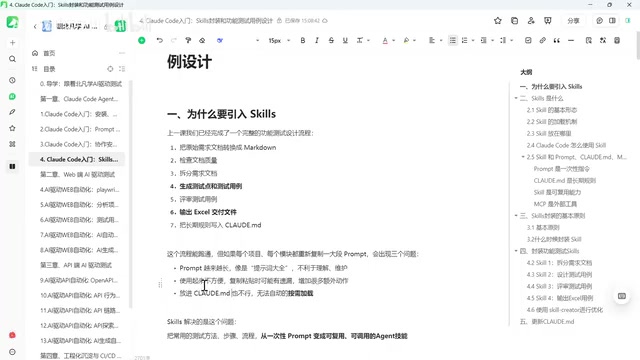This screenshot has width=640, height=360.
Task: Insert a hyperlink using the link icon
Action: [x=542, y=40]
